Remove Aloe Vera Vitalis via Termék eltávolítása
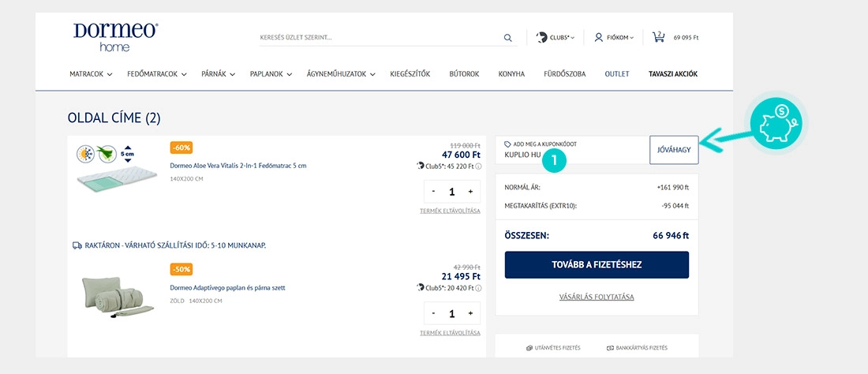 450,211
